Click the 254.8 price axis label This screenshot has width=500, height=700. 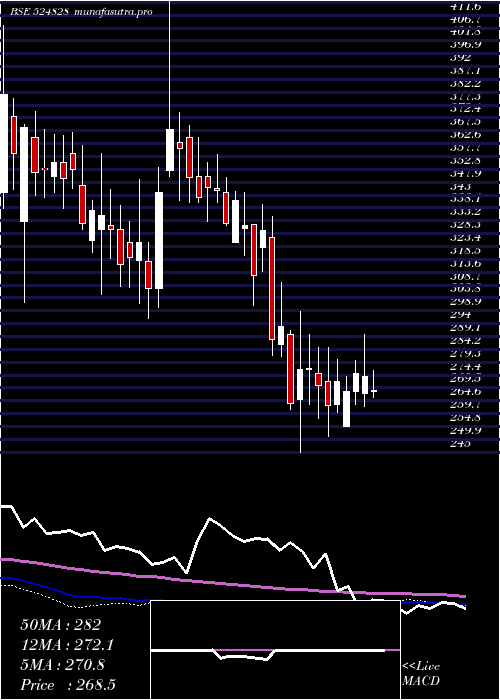(x=466, y=418)
